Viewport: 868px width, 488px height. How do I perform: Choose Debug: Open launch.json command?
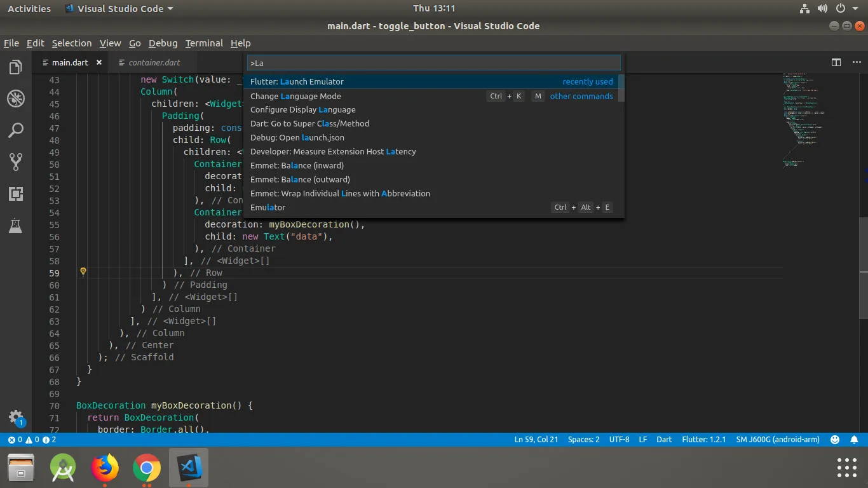pyautogui.click(x=431, y=137)
